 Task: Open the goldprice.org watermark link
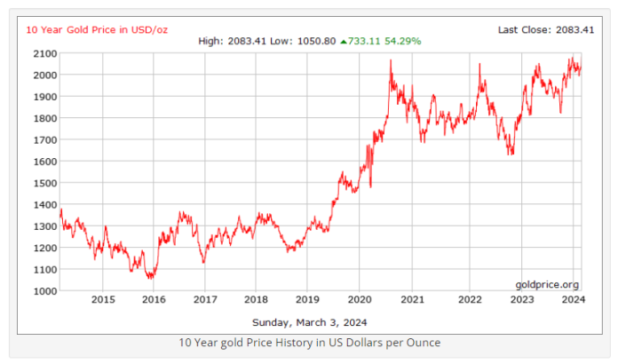(547, 284)
